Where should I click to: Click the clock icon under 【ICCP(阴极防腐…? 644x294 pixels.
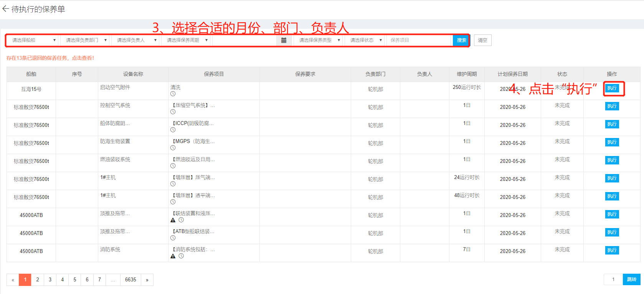(x=173, y=130)
